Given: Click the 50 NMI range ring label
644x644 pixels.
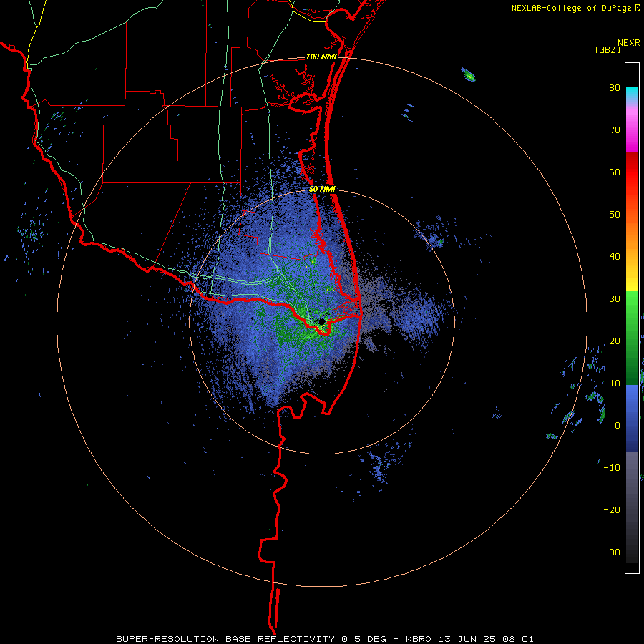Looking at the screenshot, I should coord(323,189).
